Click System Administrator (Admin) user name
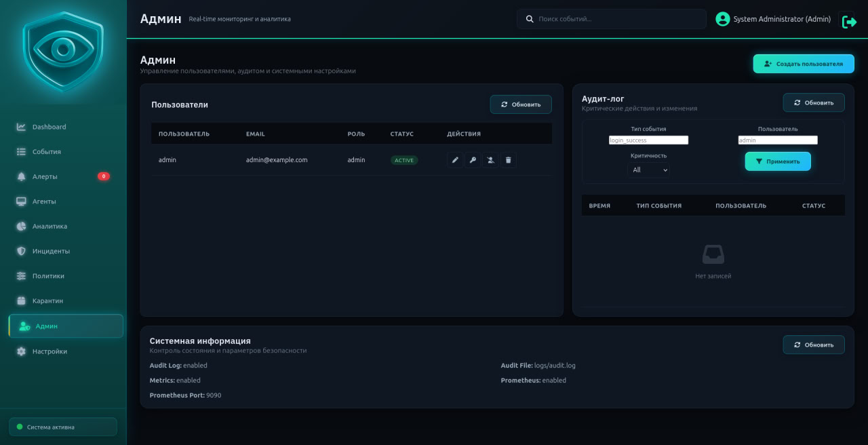The height and width of the screenshot is (445, 868). point(782,19)
